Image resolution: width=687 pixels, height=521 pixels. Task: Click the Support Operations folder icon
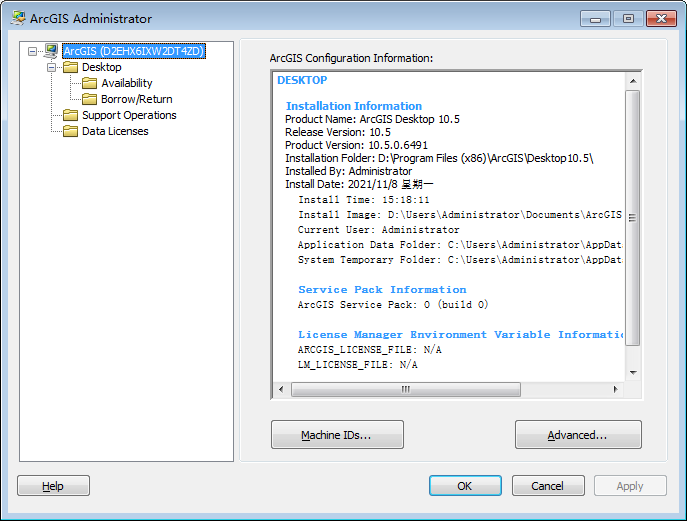coord(70,115)
